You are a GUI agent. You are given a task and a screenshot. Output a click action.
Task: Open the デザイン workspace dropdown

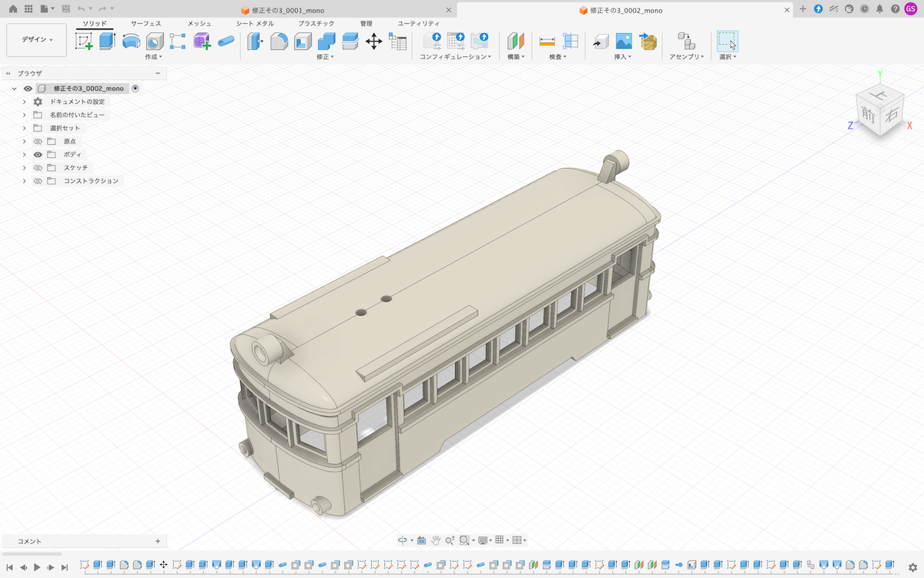click(x=36, y=39)
